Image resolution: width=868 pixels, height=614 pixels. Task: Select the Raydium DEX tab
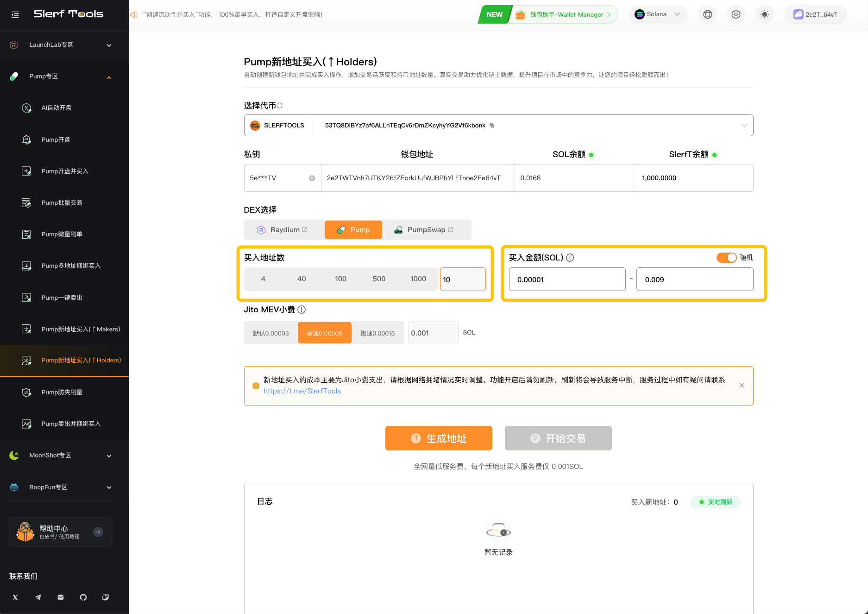coord(282,230)
